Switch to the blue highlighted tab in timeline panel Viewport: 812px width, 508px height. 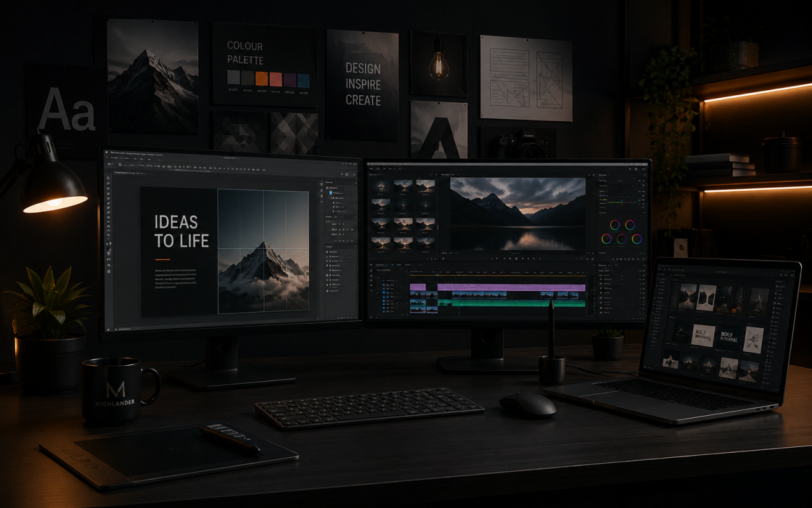[399, 265]
